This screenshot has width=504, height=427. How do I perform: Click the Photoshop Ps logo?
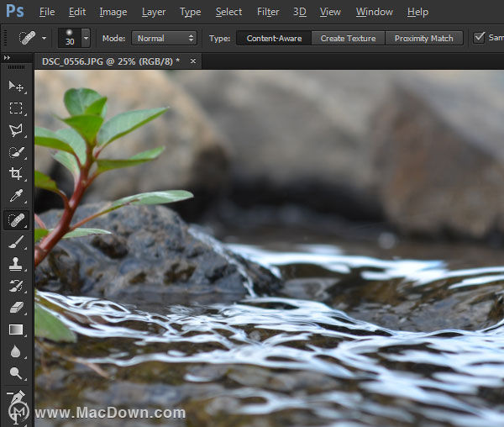pos(15,11)
